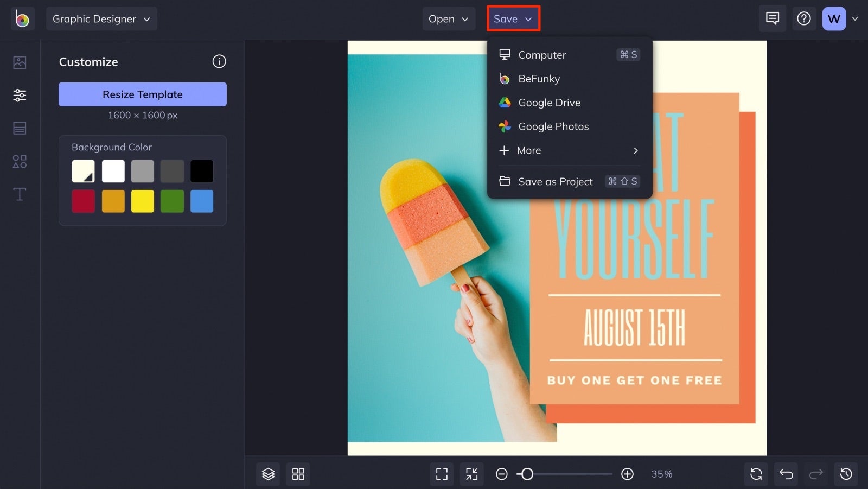The image size is (868, 489).
Task: Click the pages grid icon near bottom
Action: click(x=298, y=474)
